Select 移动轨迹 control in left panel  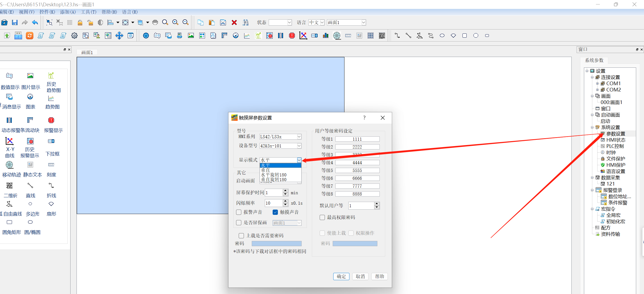pyautogui.click(x=11, y=169)
